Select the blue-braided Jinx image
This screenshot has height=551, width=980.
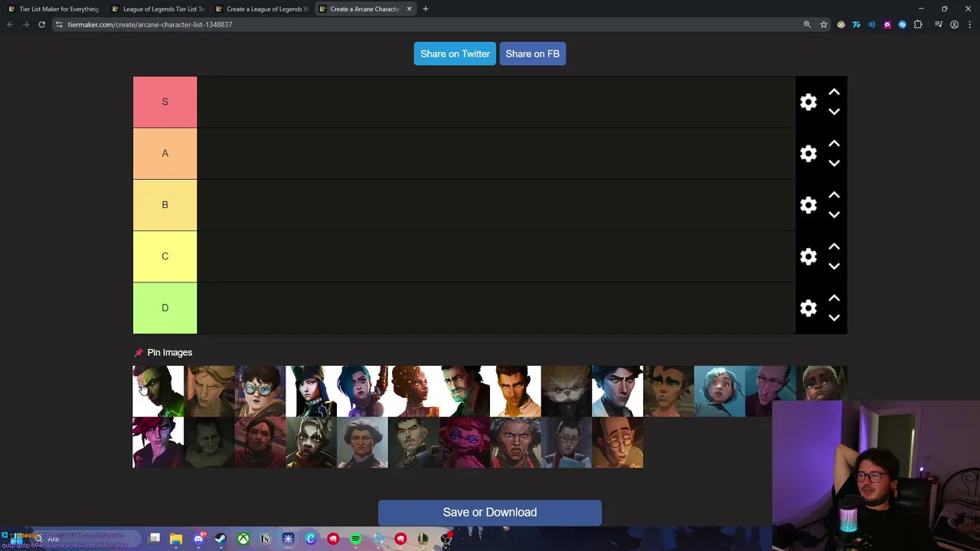tap(362, 391)
